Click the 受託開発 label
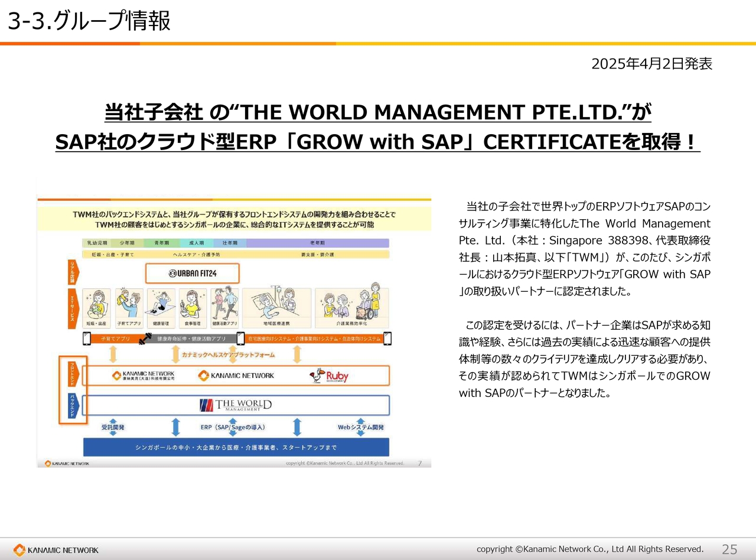 [113, 426]
